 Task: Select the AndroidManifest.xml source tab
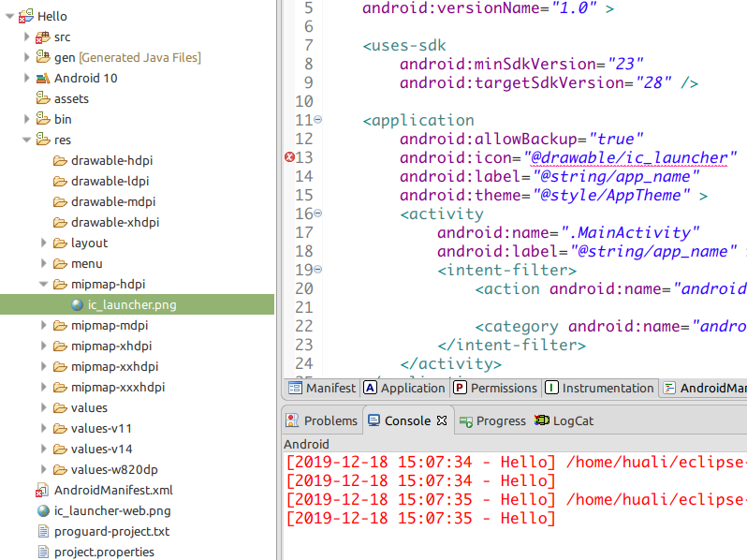[x=705, y=388]
